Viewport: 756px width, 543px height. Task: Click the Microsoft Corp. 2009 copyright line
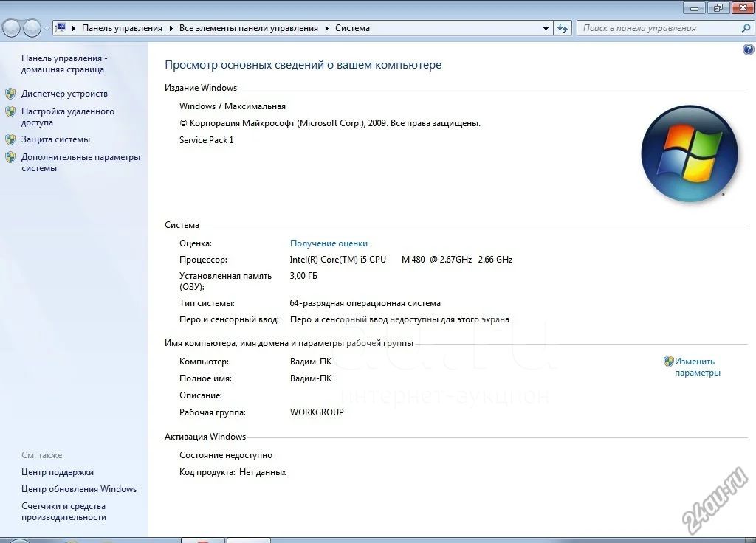[330, 123]
